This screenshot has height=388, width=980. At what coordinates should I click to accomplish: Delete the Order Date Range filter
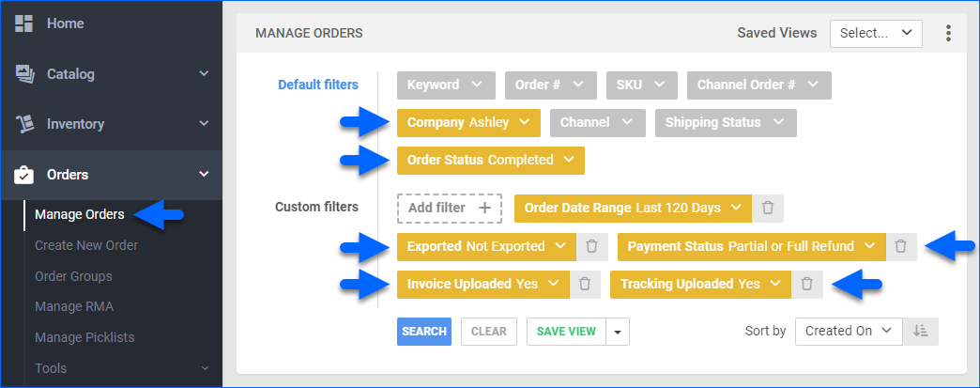pyautogui.click(x=768, y=208)
